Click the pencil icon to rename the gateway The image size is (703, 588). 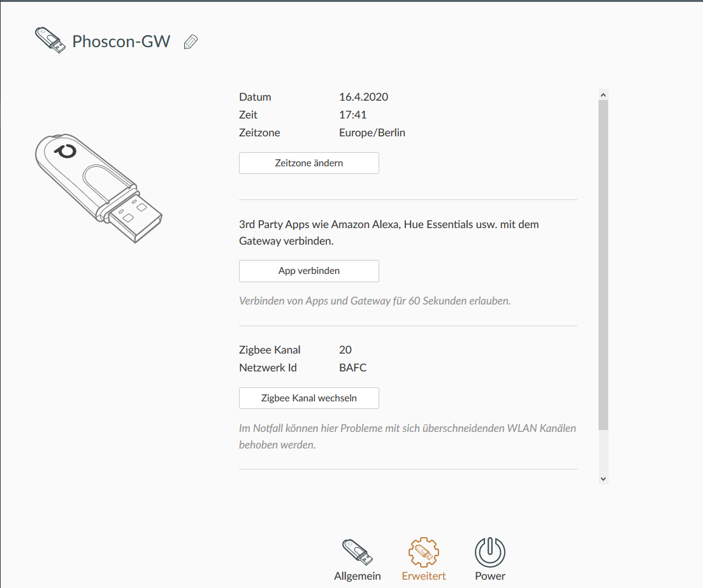(x=191, y=41)
